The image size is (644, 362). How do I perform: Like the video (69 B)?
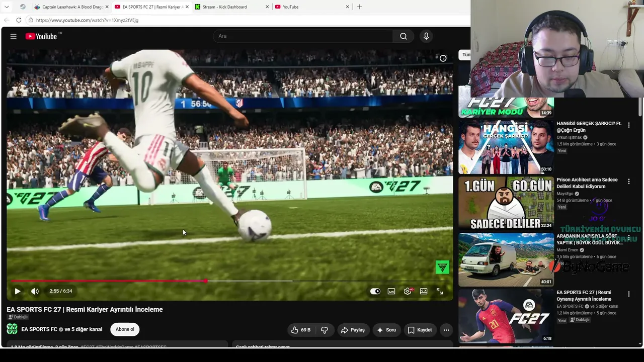point(301,330)
